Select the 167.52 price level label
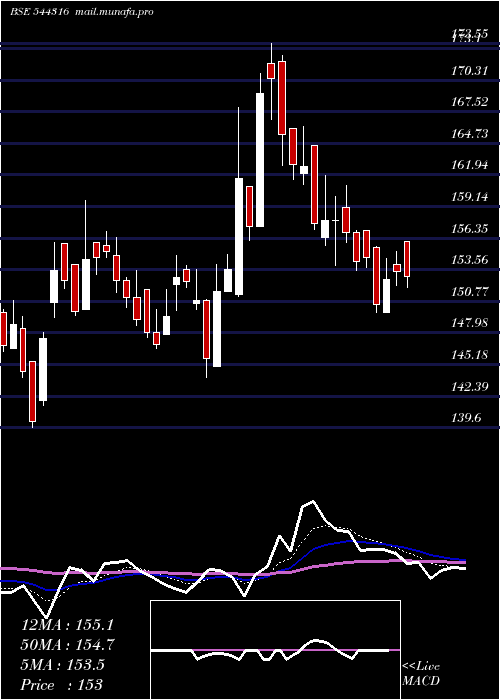 pos(471,102)
